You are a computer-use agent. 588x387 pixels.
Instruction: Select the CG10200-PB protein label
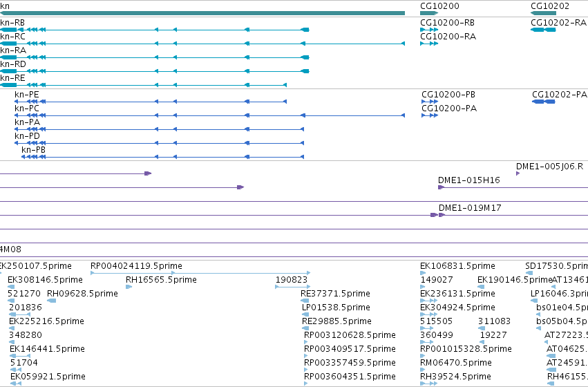(448, 95)
